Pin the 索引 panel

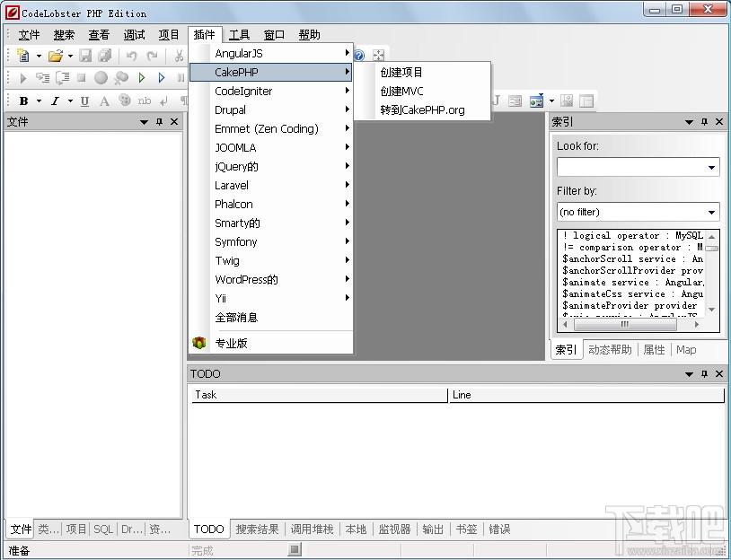coord(704,122)
